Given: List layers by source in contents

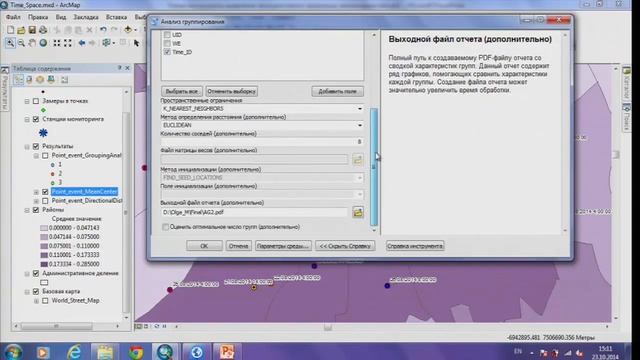Looking at the screenshot, I should tap(29, 80).
